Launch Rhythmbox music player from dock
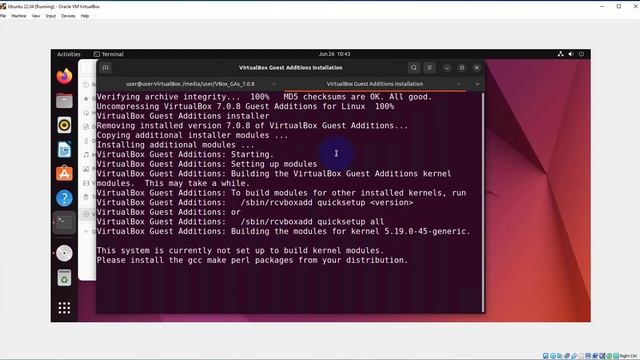Screen dimensions: 640x360 (x=64, y=125)
